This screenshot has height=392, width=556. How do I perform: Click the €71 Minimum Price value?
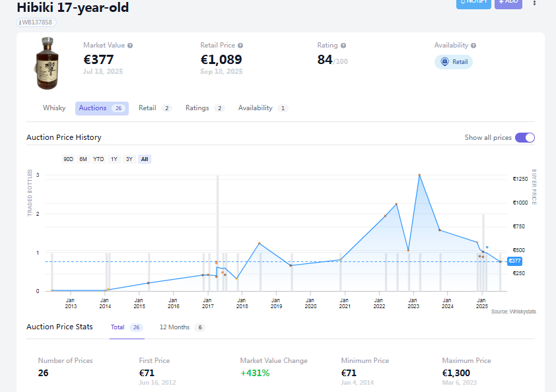pos(349,374)
